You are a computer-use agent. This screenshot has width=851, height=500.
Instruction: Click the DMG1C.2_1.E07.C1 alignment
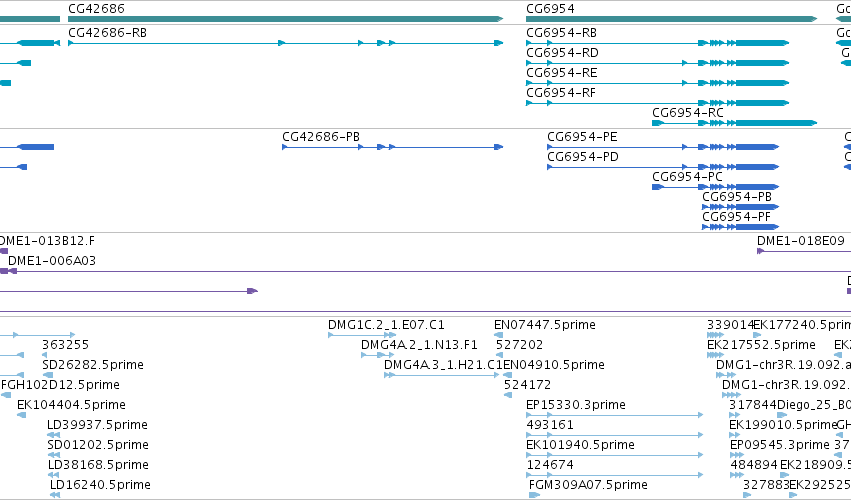386,325
